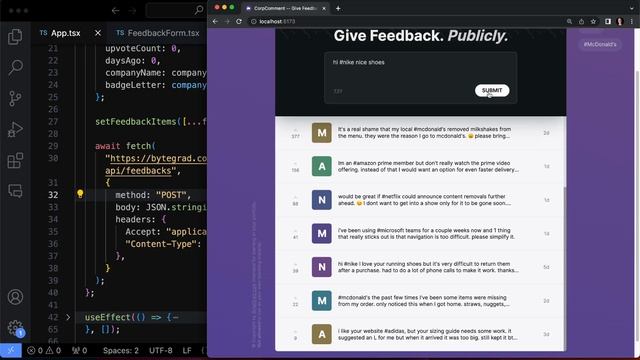This screenshot has width=640, height=360.
Task: Click the A badge of amazon feedback
Action: pyautogui.click(x=322, y=166)
